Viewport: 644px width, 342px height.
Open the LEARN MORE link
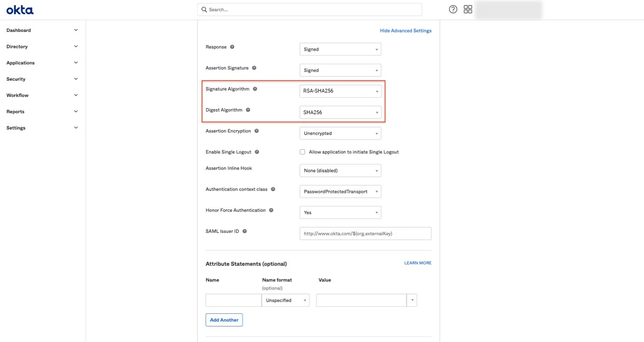(417, 263)
